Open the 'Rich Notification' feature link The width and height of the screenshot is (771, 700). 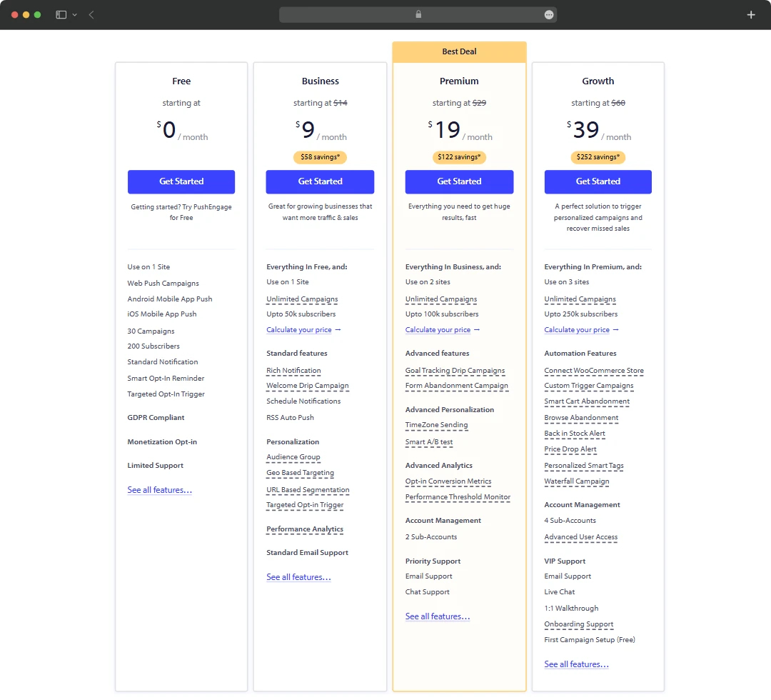[x=293, y=370]
